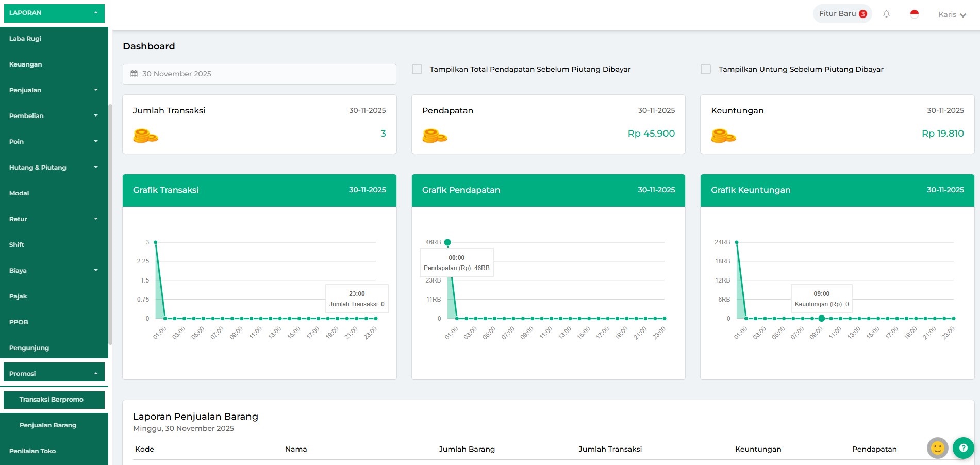Click the Indonesian flag language icon
The image size is (980, 465).
point(915,14)
